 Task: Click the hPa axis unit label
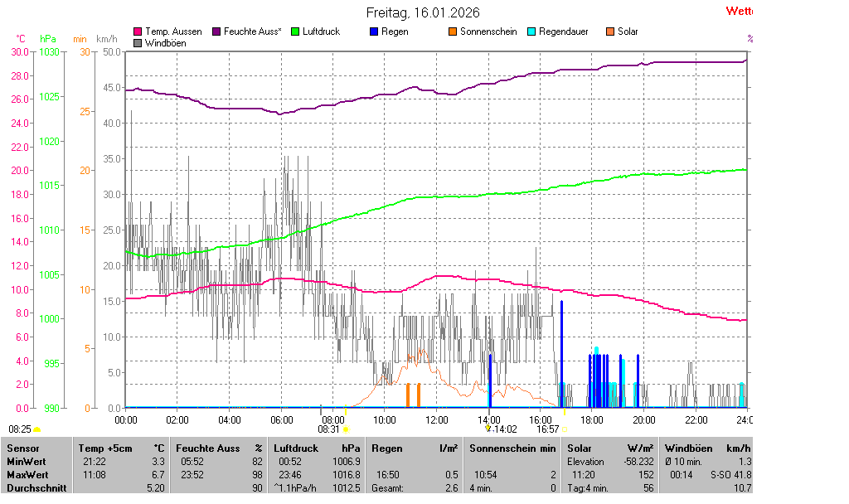(x=48, y=39)
